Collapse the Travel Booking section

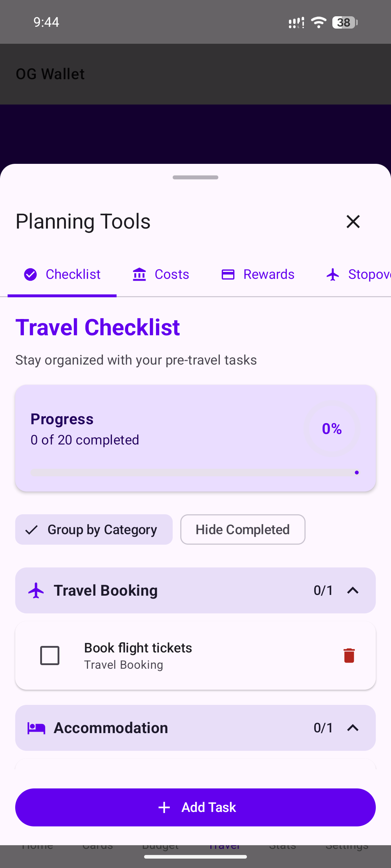click(x=353, y=591)
